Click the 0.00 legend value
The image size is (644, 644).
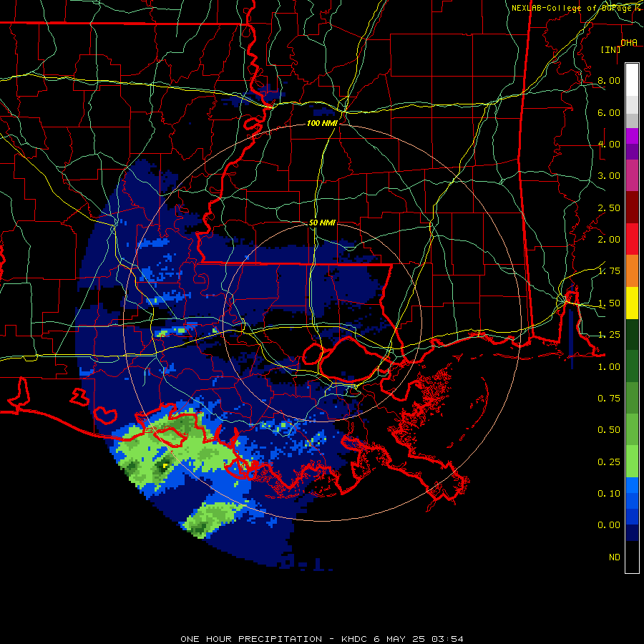tap(609, 525)
